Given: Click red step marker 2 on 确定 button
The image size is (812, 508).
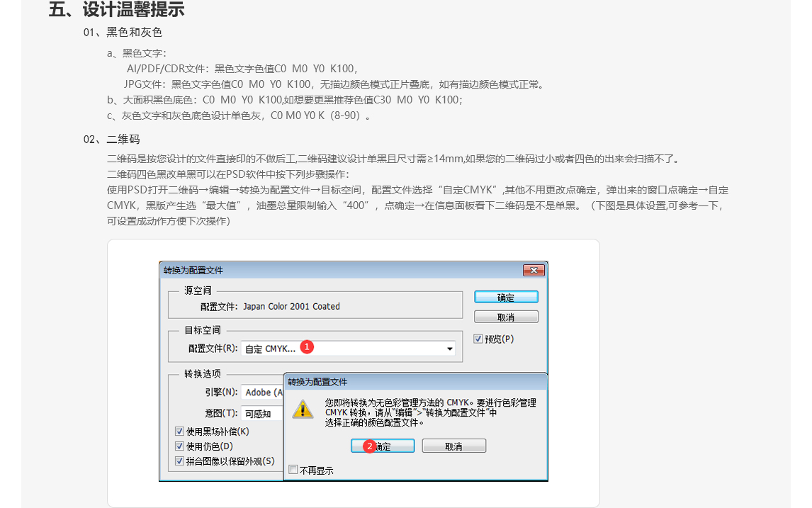Looking at the screenshot, I should tap(368, 446).
